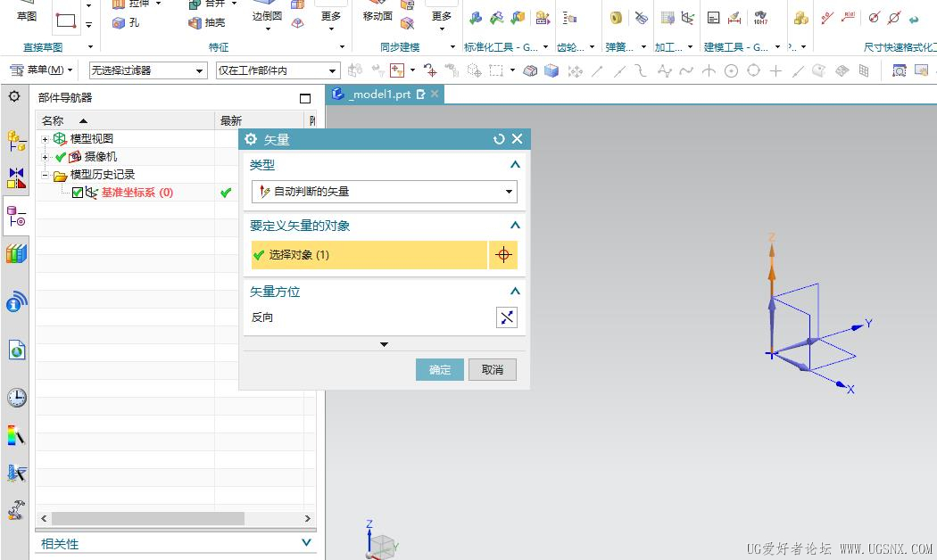The width and height of the screenshot is (937, 560).
Task: Collapse the 矢量方位 section
Action: 515,292
